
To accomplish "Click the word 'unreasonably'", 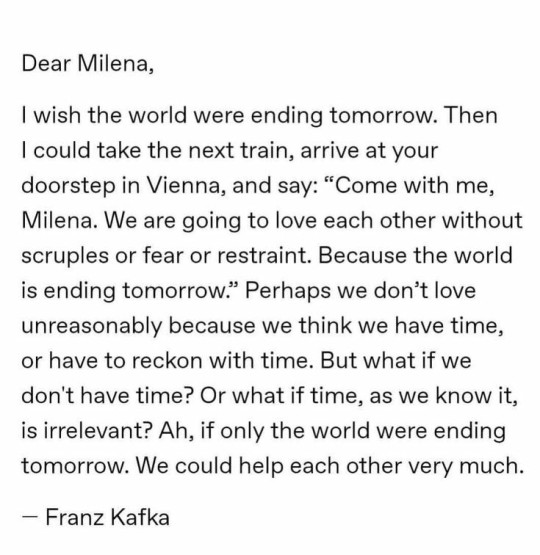I will coord(91,326).
